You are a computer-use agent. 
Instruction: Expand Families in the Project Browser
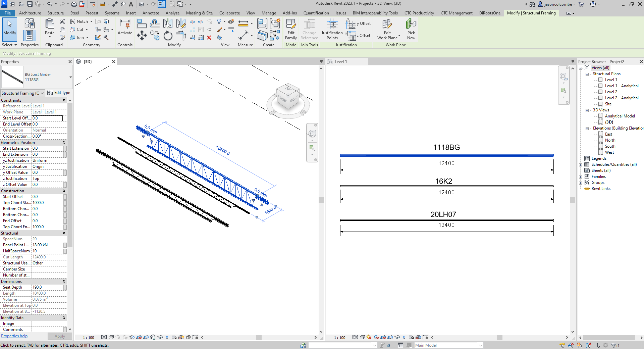pos(581,176)
